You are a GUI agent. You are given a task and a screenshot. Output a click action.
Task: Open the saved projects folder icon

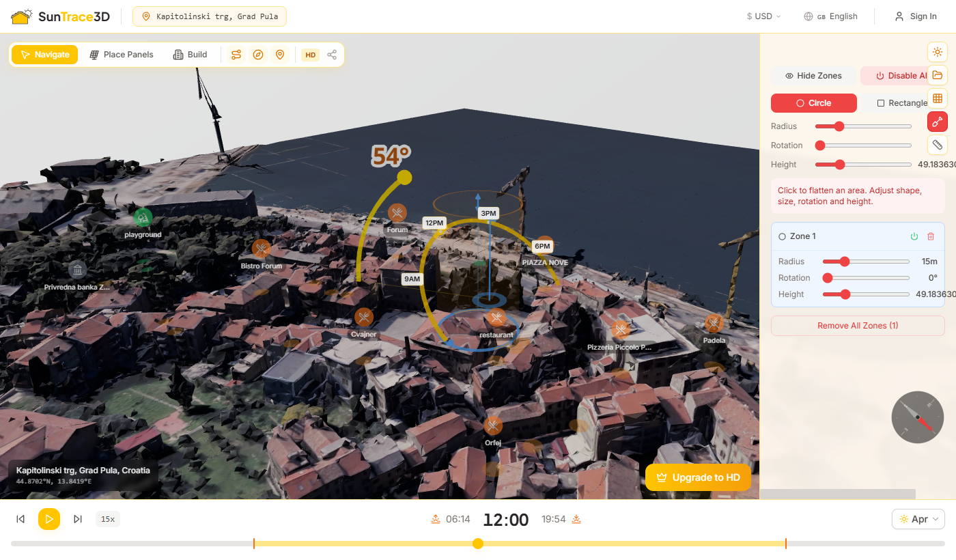point(937,75)
